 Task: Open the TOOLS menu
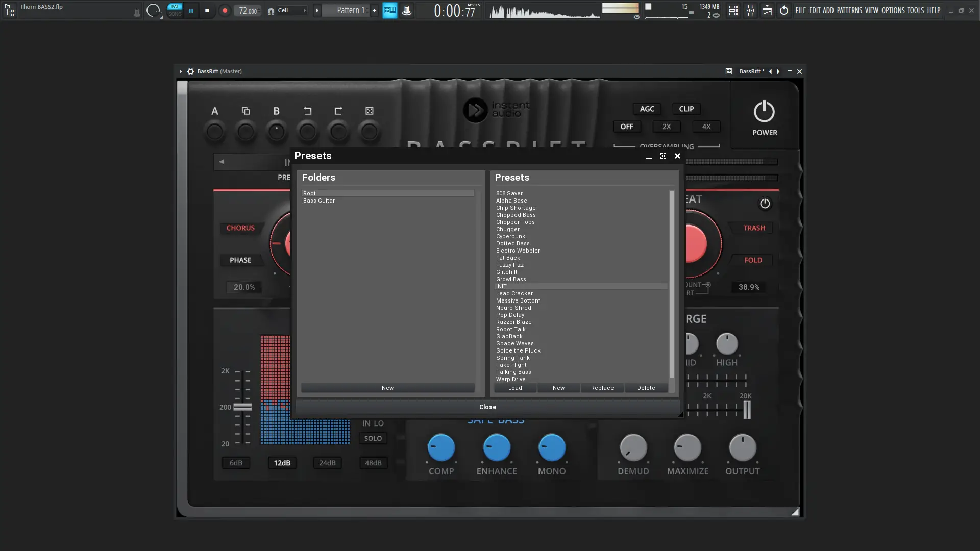click(915, 10)
